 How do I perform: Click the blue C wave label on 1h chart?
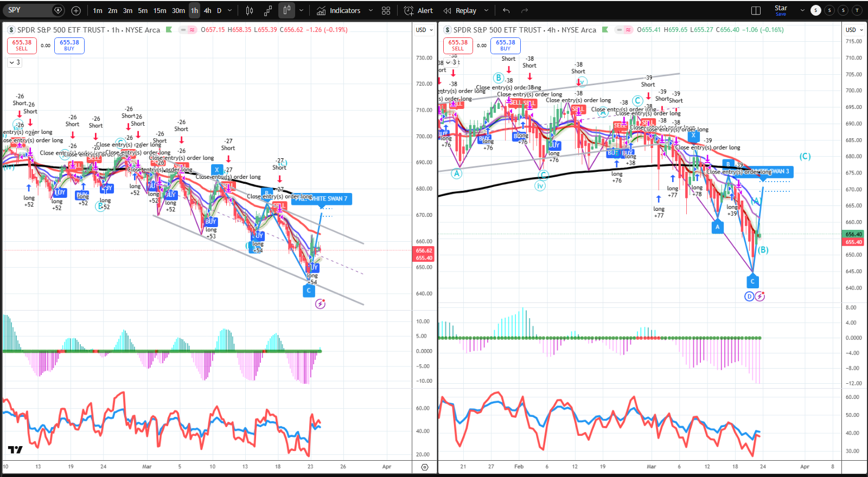(309, 291)
